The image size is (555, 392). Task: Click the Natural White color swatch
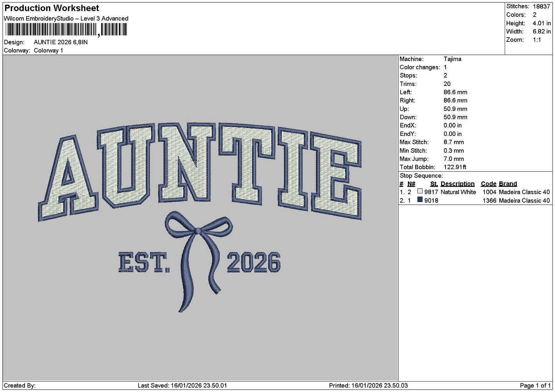click(420, 191)
